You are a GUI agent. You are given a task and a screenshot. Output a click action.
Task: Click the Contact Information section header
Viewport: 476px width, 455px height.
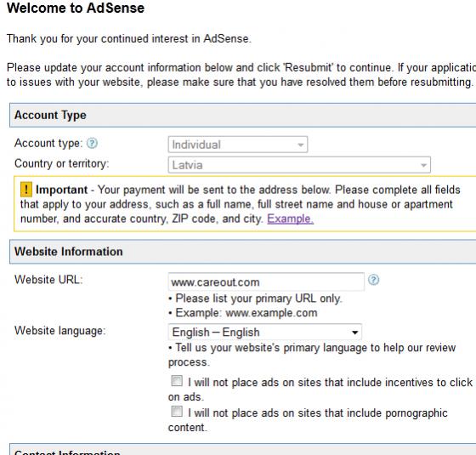(242, 449)
